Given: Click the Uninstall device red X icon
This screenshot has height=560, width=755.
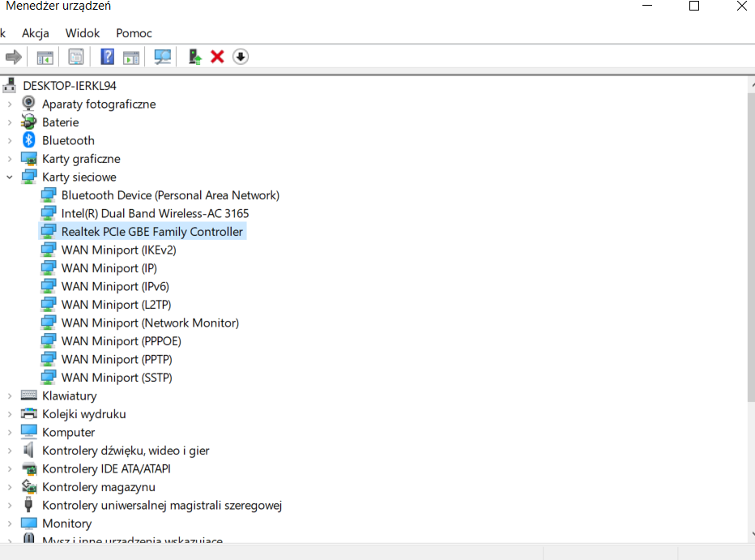Looking at the screenshot, I should click(216, 57).
